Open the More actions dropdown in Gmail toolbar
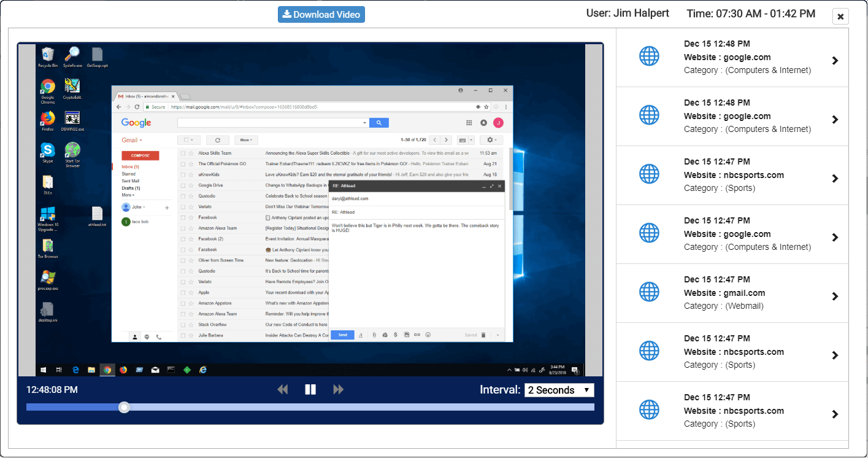 pos(246,140)
